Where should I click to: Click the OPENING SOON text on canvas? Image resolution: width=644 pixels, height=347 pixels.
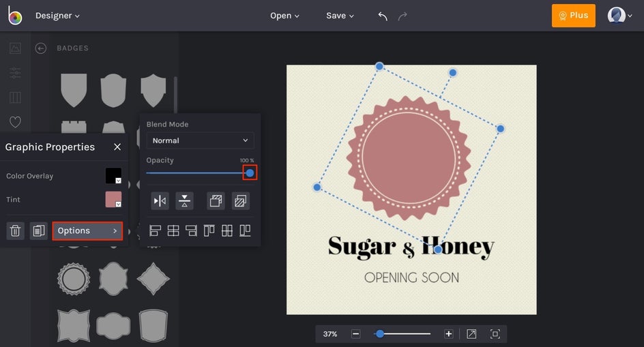click(x=411, y=277)
